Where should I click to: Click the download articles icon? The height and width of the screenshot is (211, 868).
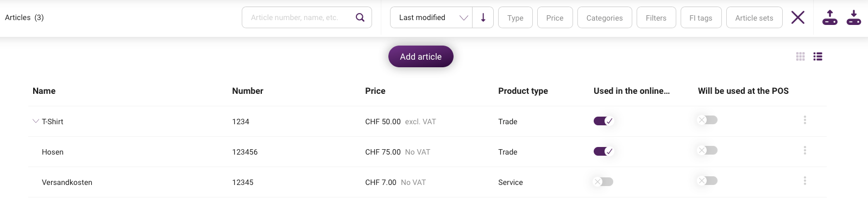[854, 17]
